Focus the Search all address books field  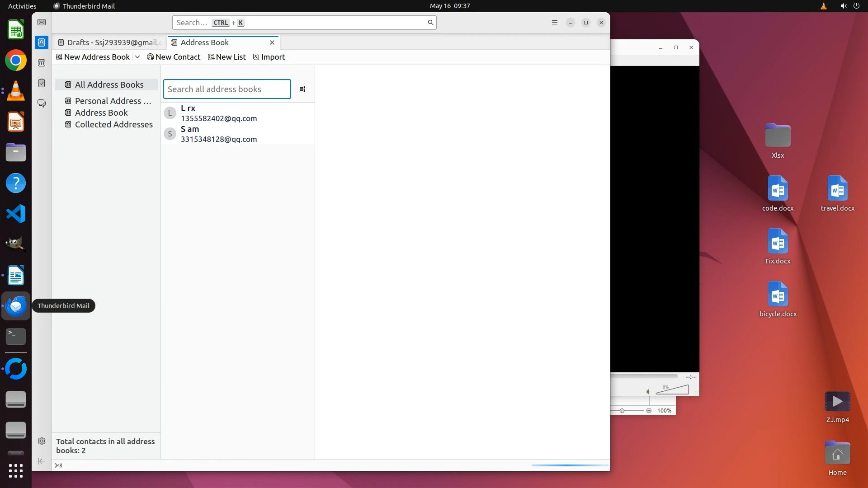point(226,89)
